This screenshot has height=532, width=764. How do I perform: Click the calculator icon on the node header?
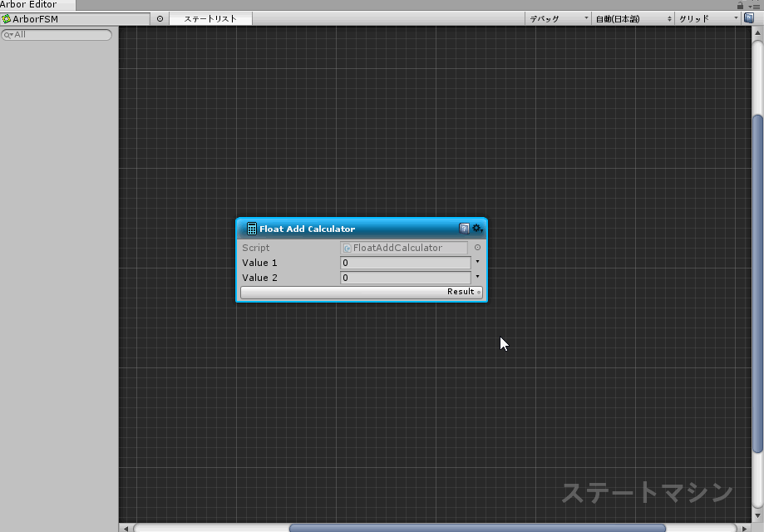click(x=252, y=229)
